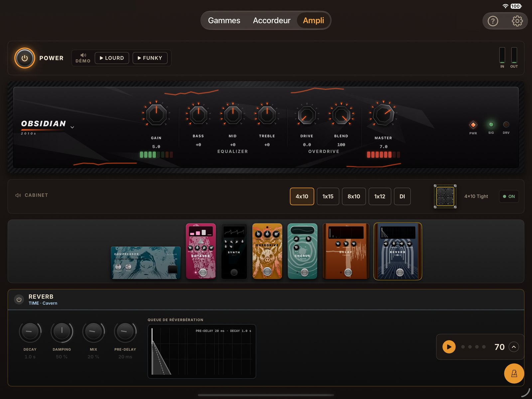Select the Reverb Cavern pedal
Screen dimensions: 532x399
click(x=398, y=251)
